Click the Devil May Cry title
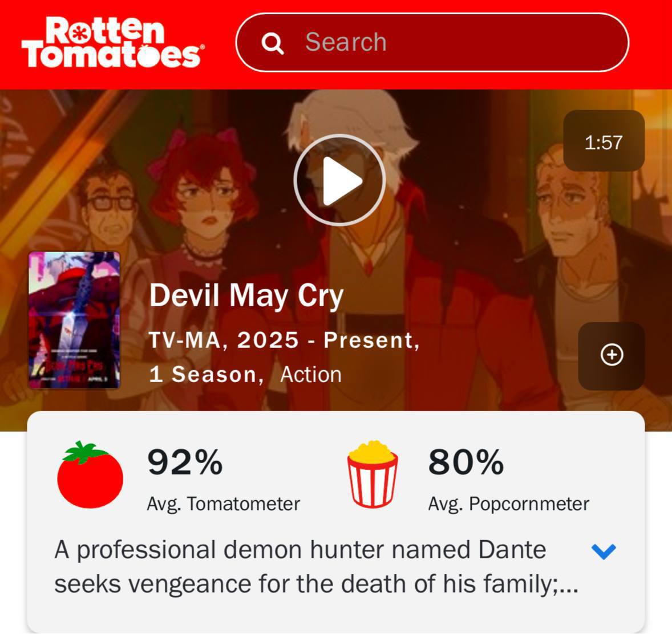This screenshot has height=641, width=672. (x=246, y=295)
